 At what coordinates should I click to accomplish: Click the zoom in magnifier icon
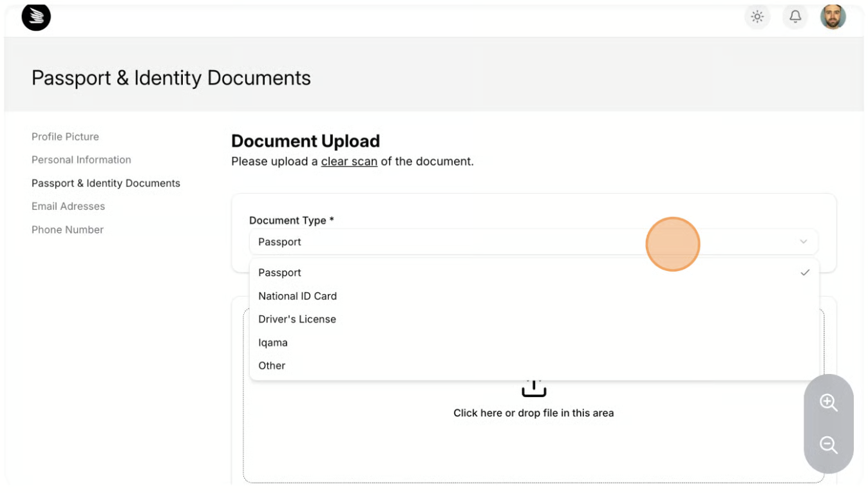(828, 403)
